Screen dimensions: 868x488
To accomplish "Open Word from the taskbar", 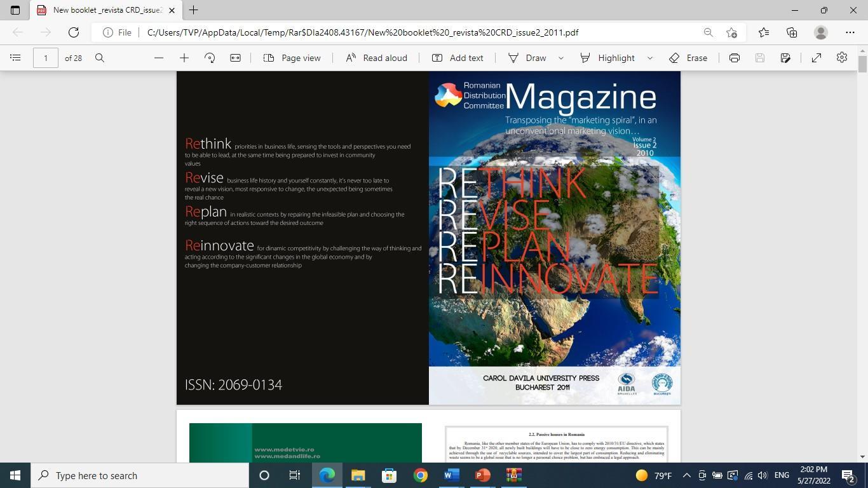I will 451,475.
